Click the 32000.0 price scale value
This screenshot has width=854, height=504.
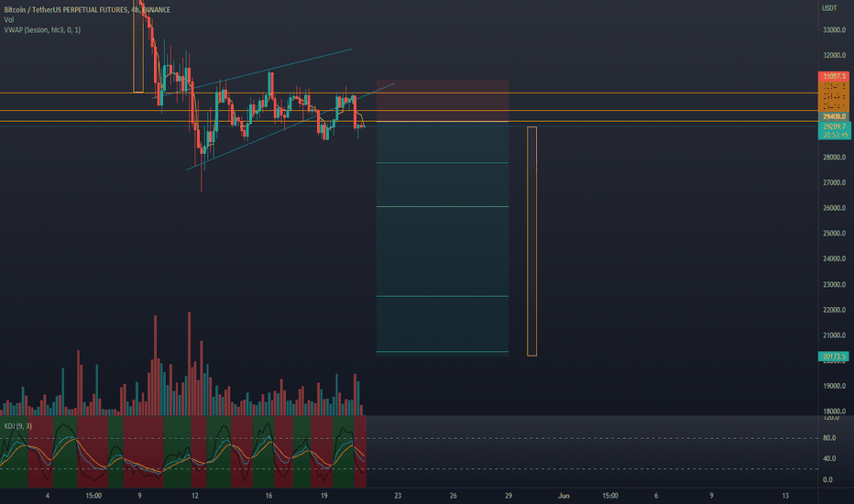tap(835, 56)
